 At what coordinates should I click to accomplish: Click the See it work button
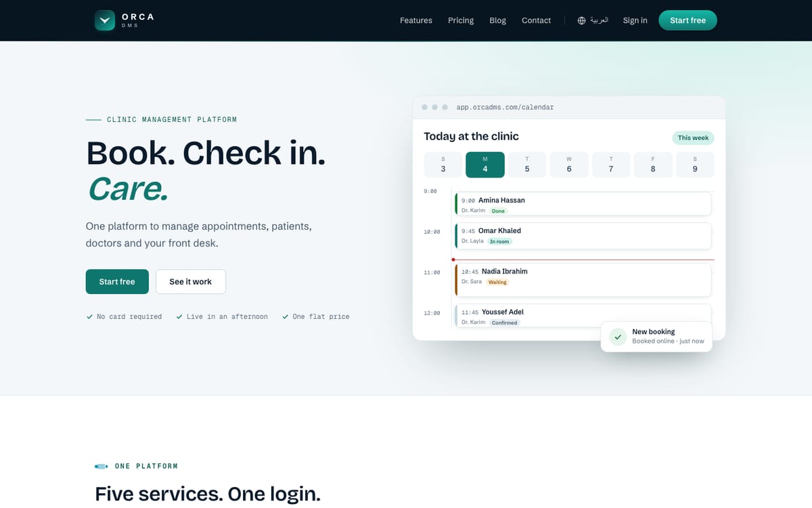point(191,282)
